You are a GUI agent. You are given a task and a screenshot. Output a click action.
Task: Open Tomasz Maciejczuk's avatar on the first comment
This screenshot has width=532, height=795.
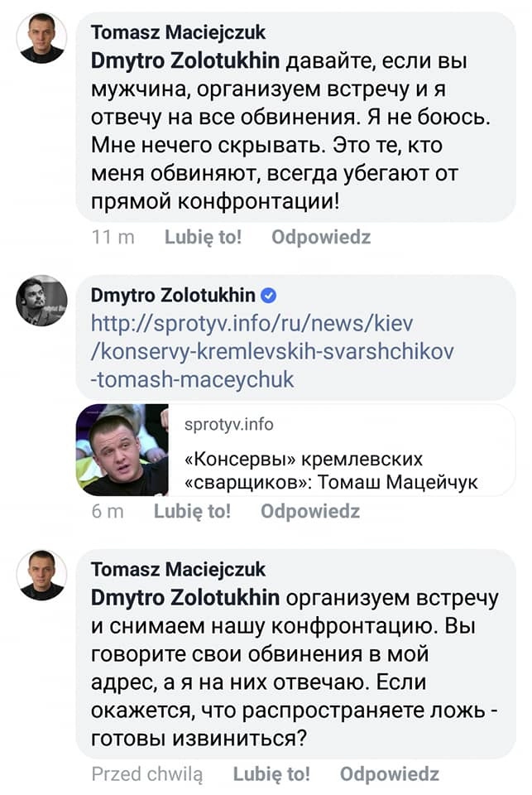[41, 39]
